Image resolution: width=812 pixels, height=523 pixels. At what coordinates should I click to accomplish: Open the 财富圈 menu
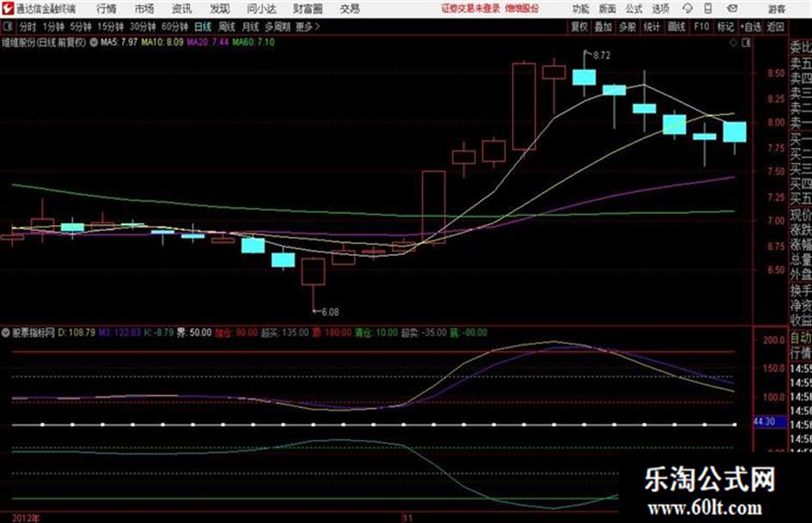[308, 9]
